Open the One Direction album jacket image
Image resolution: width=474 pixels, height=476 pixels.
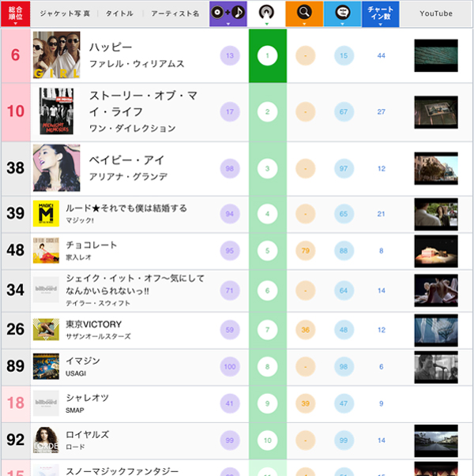[56, 111]
